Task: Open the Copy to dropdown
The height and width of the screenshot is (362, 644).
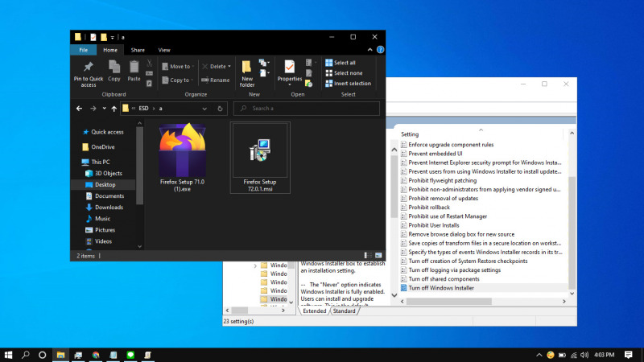Action: [x=177, y=80]
